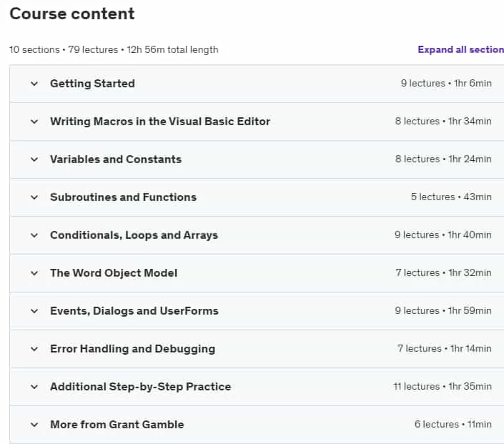Click Error Handling and Debugging title

133,349
